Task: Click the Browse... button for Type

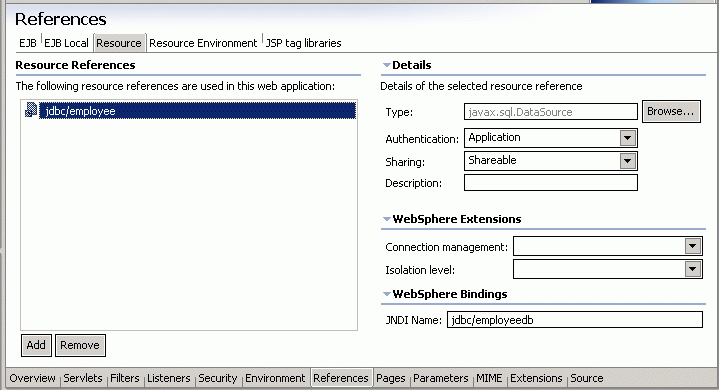Action: pyautogui.click(x=671, y=111)
